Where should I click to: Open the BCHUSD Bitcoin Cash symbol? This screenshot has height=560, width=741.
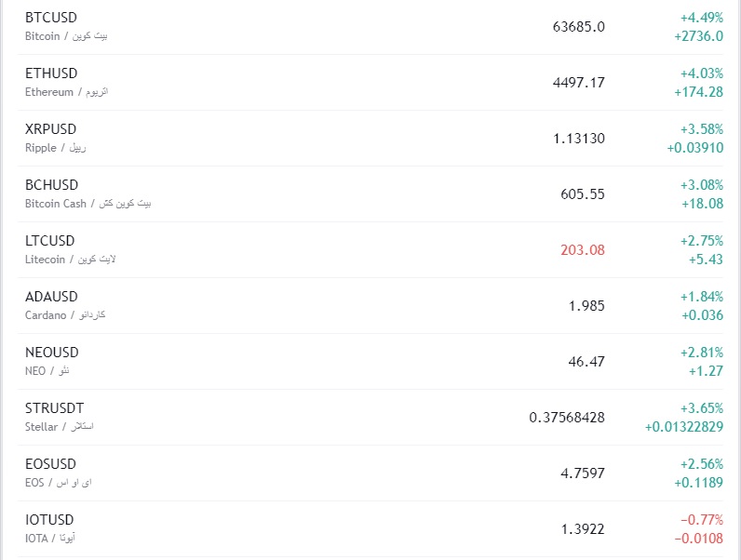51,185
